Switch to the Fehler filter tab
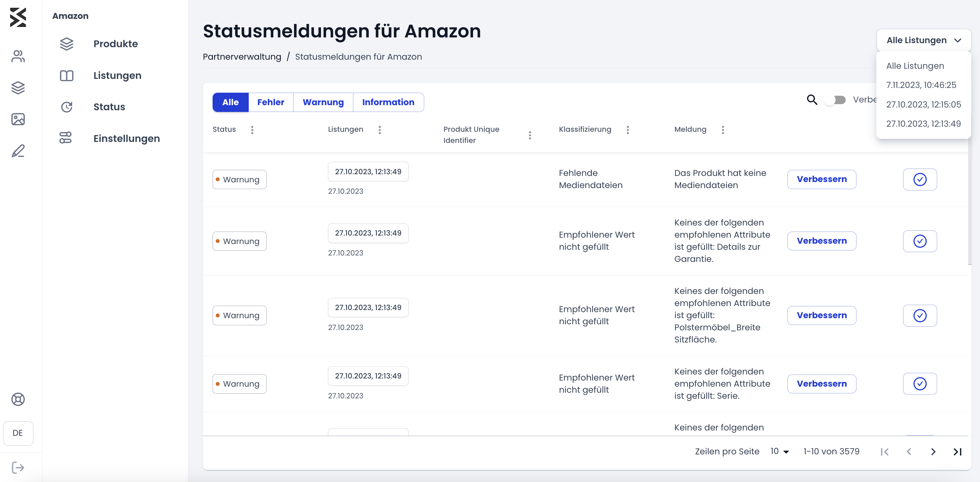This screenshot has height=482, width=980. [271, 102]
